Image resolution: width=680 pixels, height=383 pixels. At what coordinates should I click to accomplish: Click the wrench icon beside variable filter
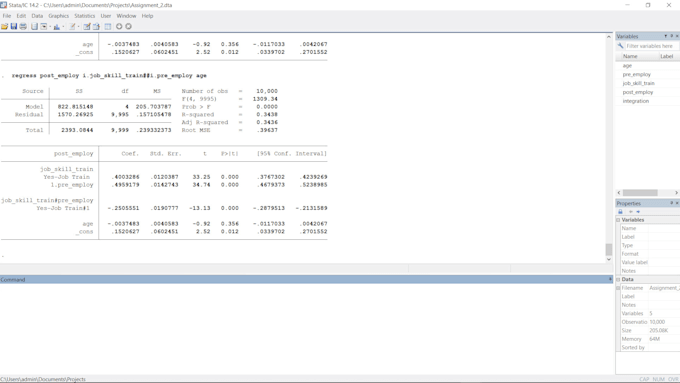point(620,46)
